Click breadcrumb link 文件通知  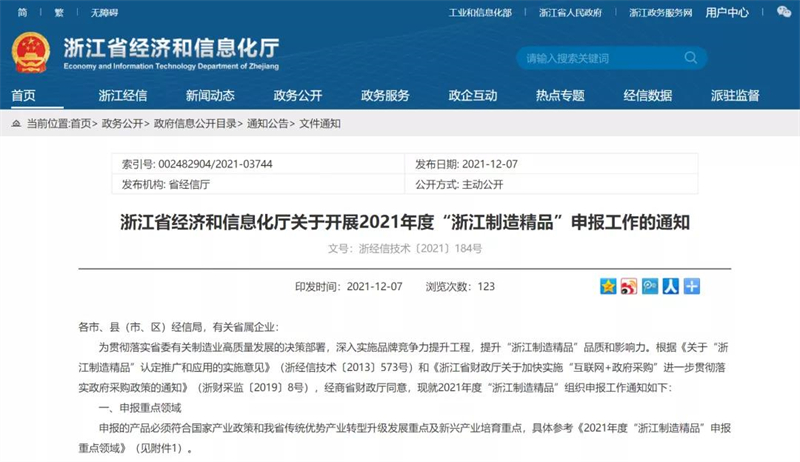320,123
